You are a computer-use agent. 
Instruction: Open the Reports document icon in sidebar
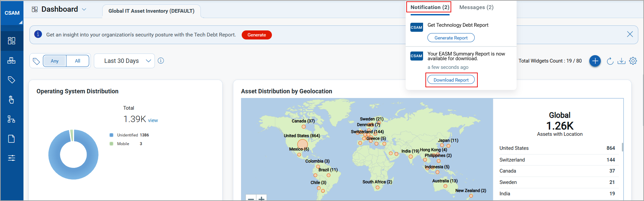pos(12,139)
